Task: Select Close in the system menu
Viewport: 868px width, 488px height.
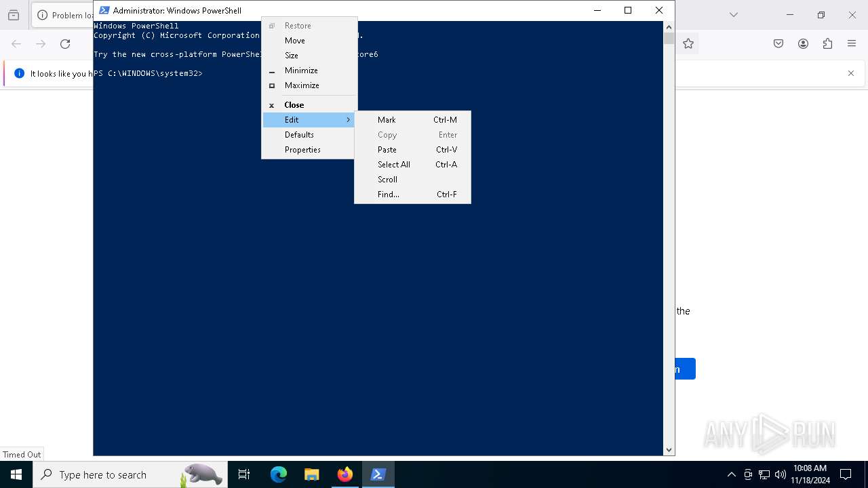Action: (309, 105)
